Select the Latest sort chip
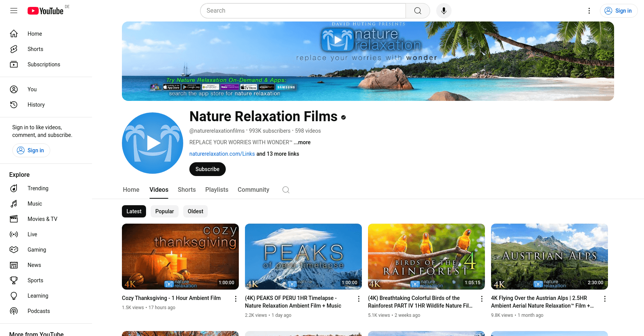Image resolution: width=644 pixels, height=336 pixels. [x=134, y=211]
